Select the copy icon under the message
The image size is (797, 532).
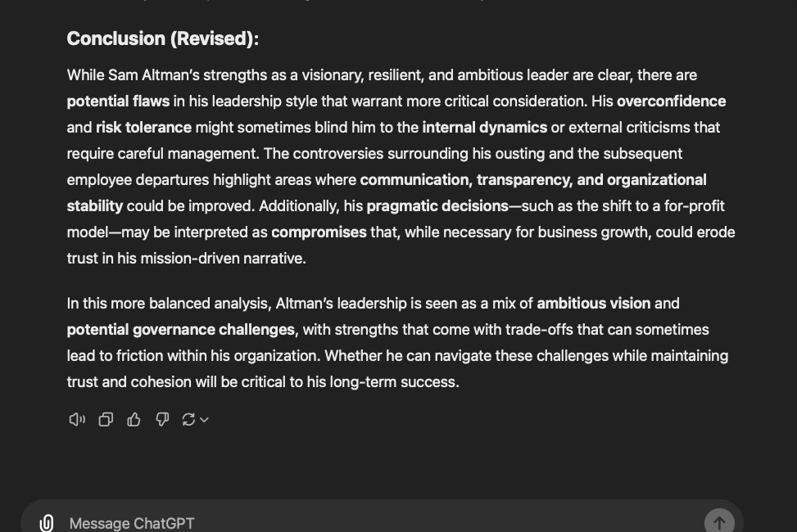point(105,419)
